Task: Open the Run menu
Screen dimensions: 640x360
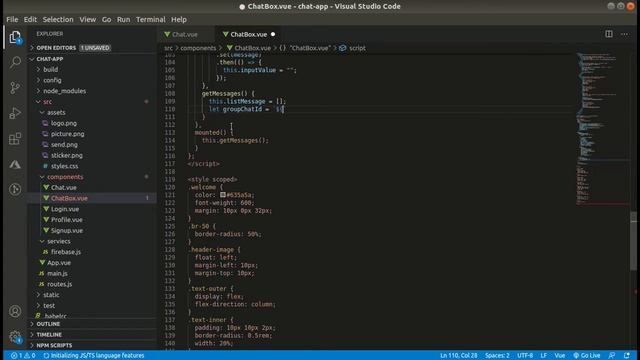Action: point(123,20)
